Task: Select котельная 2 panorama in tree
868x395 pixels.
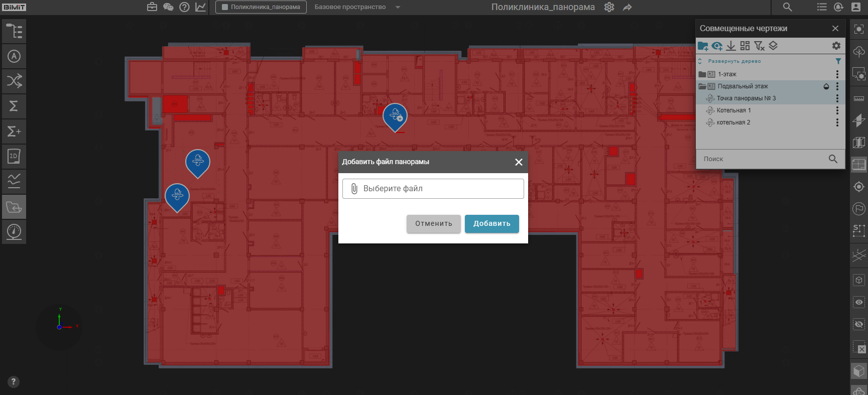Action: (733, 122)
